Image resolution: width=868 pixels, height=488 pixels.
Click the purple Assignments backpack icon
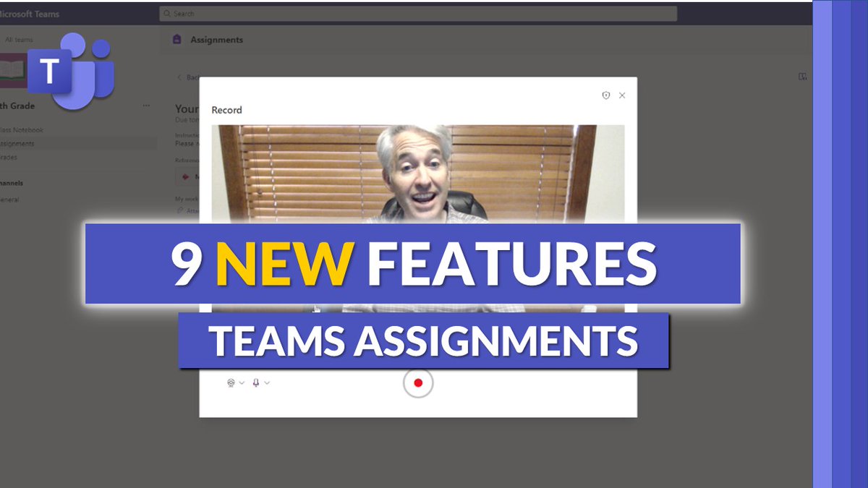point(177,40)
